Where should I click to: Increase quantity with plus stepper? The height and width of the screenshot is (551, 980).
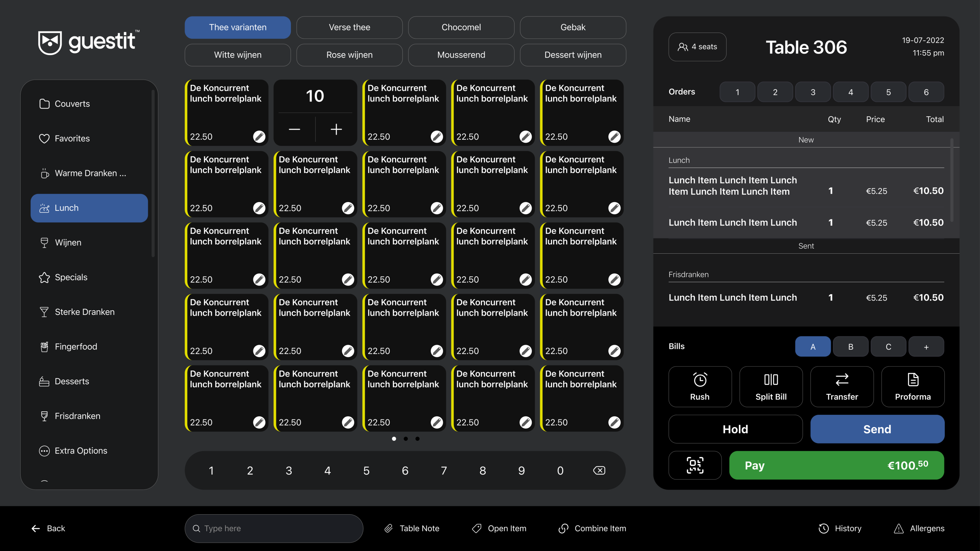click(336, 129)
